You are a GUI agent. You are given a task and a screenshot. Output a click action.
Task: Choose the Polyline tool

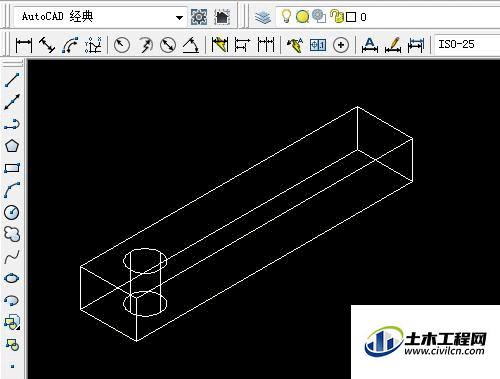[x=12, y=124]
